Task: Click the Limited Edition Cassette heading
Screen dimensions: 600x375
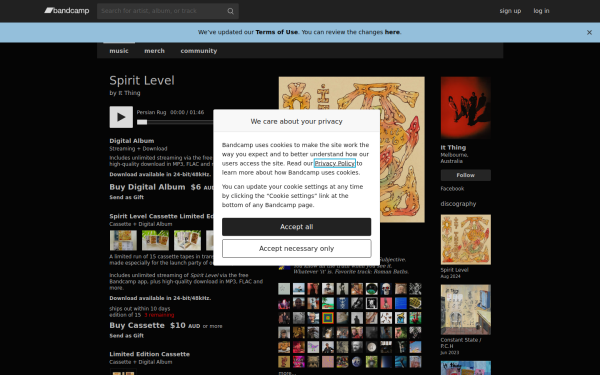Action: click(150, 354)
